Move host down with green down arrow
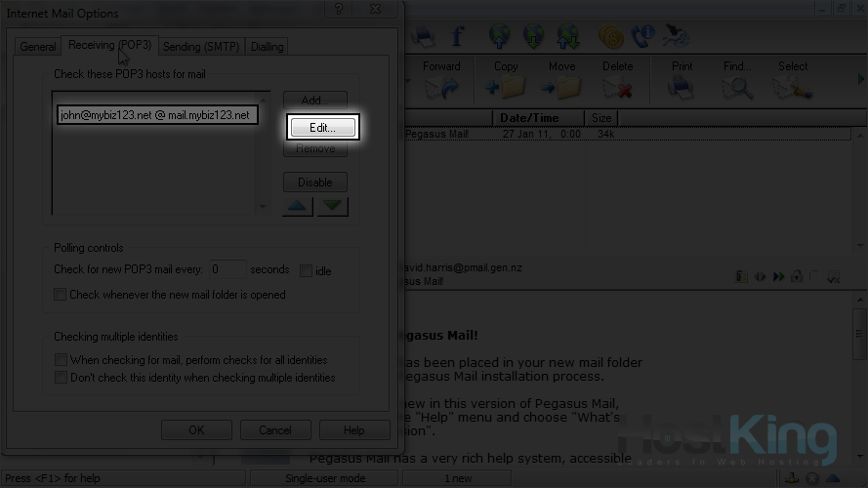The image size is (868, 488). (x=332, y=206)
